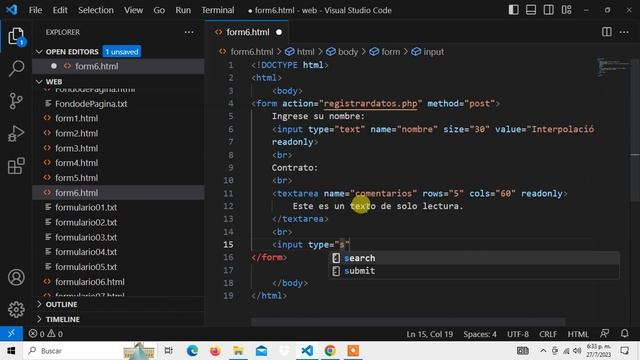Open the Run and Debug view

[16, 133]
